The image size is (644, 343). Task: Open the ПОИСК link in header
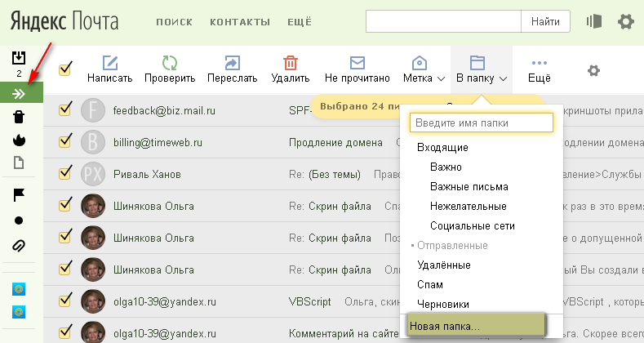point(174,22)
